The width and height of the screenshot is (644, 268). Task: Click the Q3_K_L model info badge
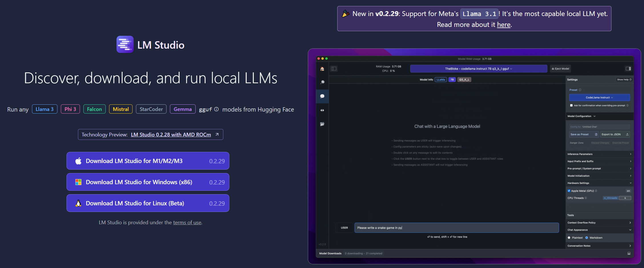tap(464, 80)
